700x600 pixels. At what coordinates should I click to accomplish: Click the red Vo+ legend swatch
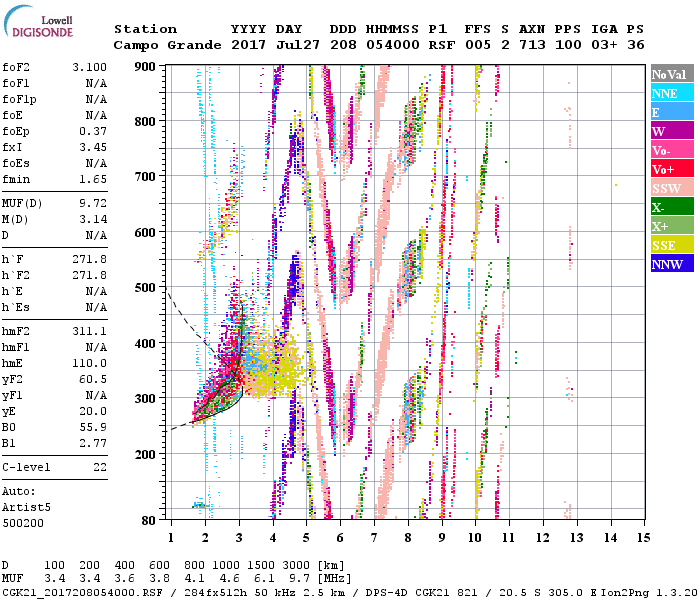(671, 169)
